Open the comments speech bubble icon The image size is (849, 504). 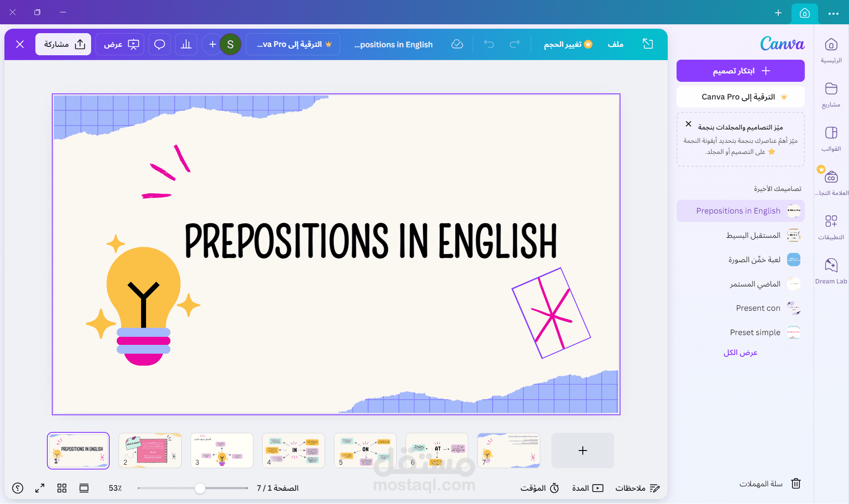point(160,44)
